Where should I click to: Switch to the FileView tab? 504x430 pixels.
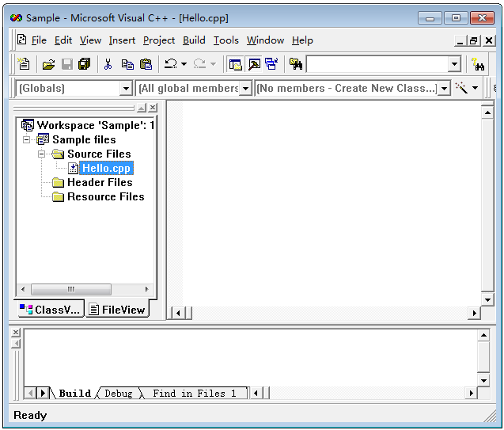coord(117,310)
